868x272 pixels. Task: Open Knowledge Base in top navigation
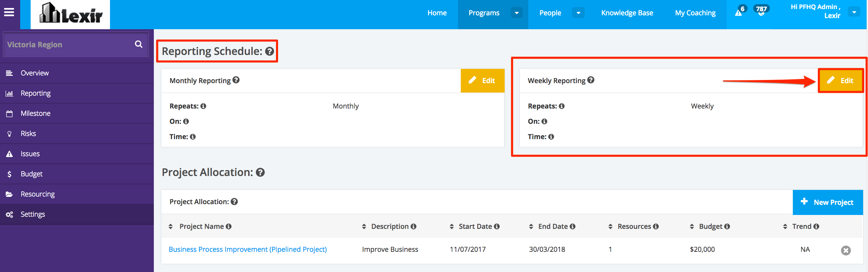coord(627,13)
